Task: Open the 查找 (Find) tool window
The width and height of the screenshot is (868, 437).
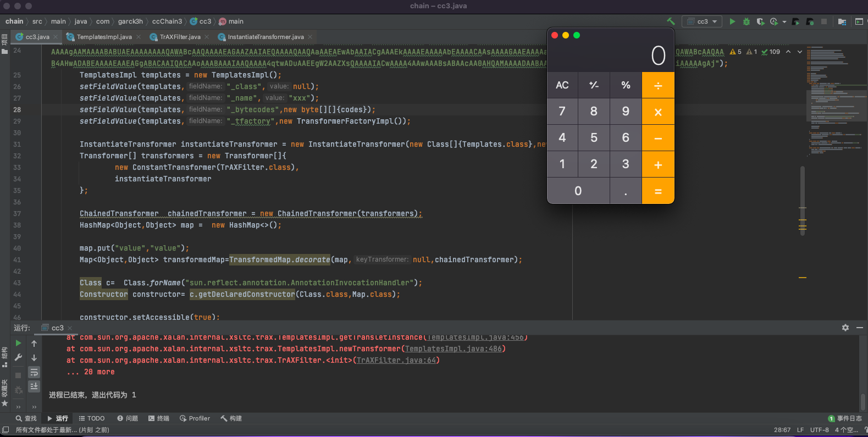Action: click(26, 418)
